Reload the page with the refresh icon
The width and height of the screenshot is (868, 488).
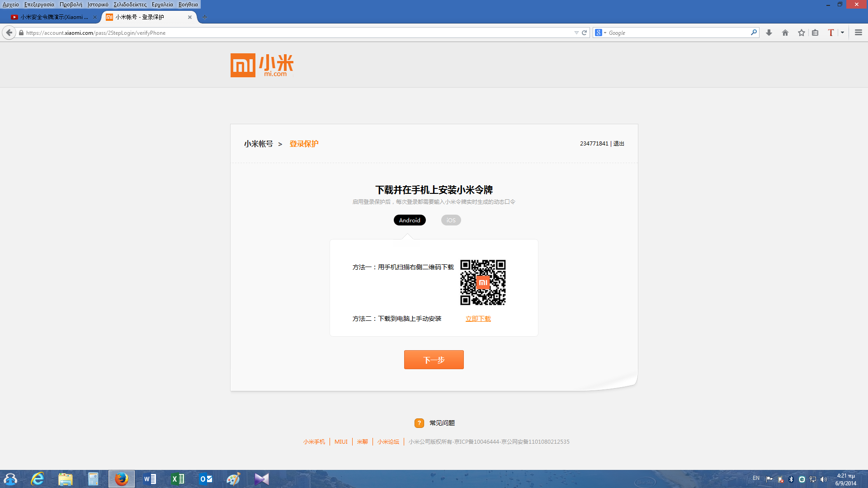tap(584, 33)
